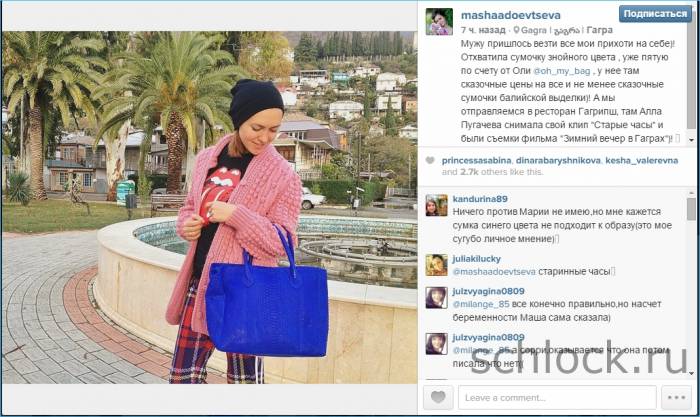
Task: Open juliakilucky commenter avatar
Action: coord(436,265)
